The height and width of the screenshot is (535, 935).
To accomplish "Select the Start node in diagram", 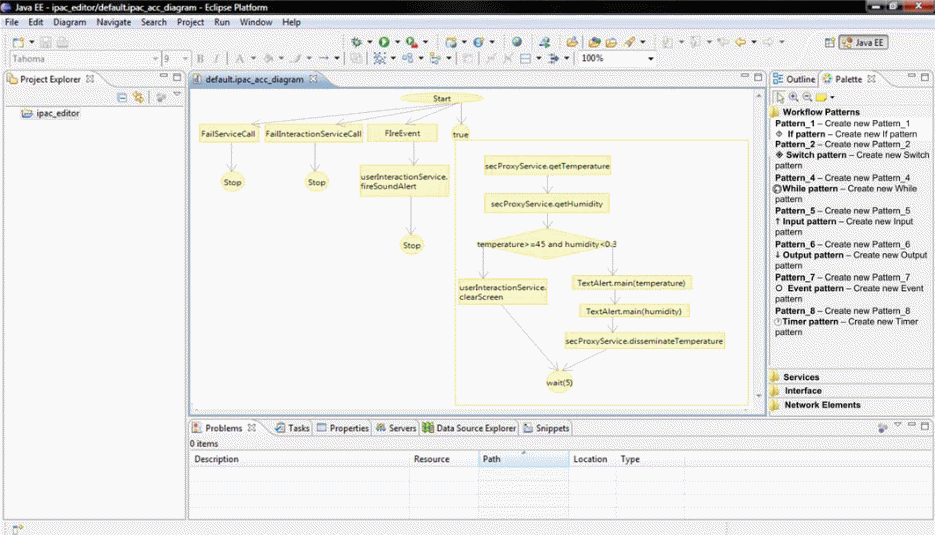I will coord(442,98).
